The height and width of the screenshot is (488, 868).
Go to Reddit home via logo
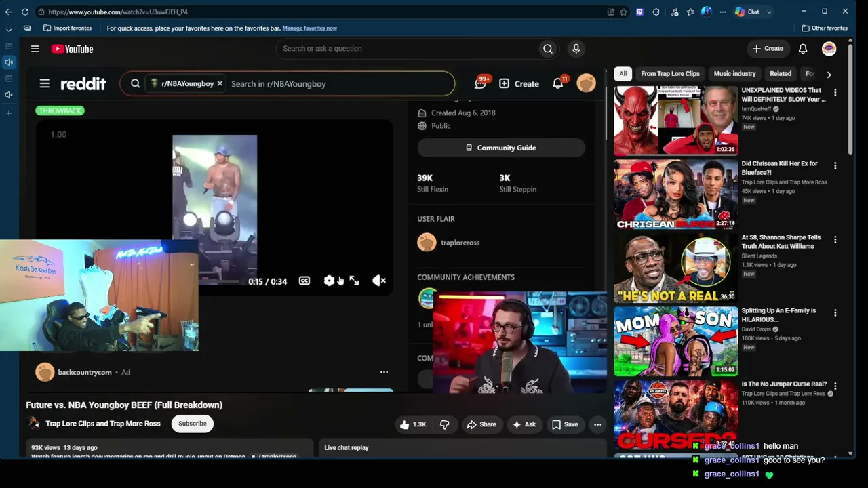coord(83,84)
